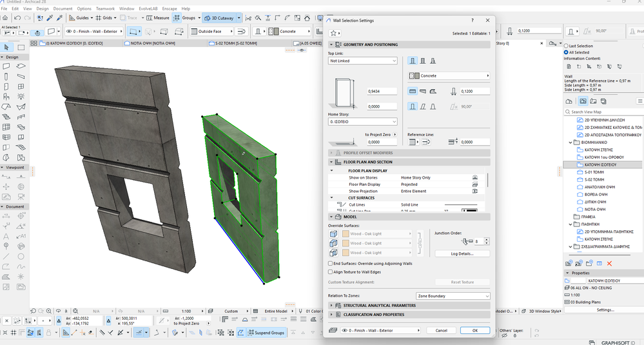The image size is (644, 345).
Task: Click the Undo arrow icon
Action: click(17, 17)
